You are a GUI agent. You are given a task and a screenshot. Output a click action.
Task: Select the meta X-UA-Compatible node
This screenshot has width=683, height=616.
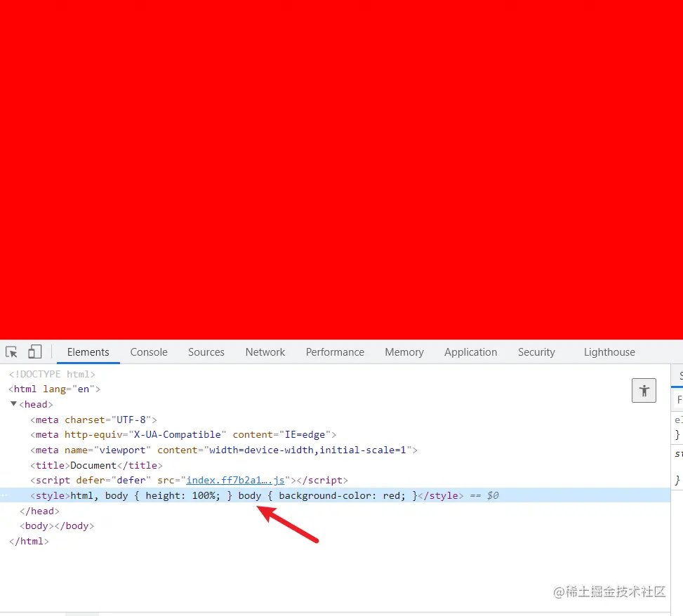pos(183,434)
